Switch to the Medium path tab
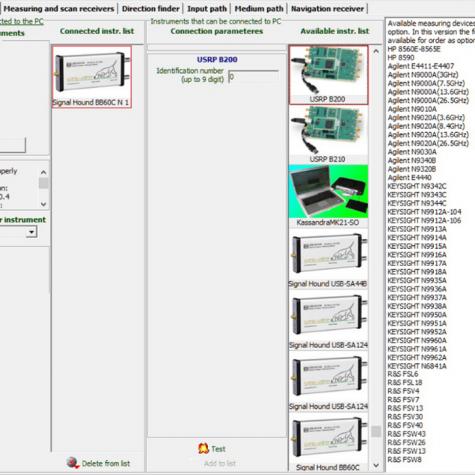Screen dimensions: 475x475 click(259, 9)
